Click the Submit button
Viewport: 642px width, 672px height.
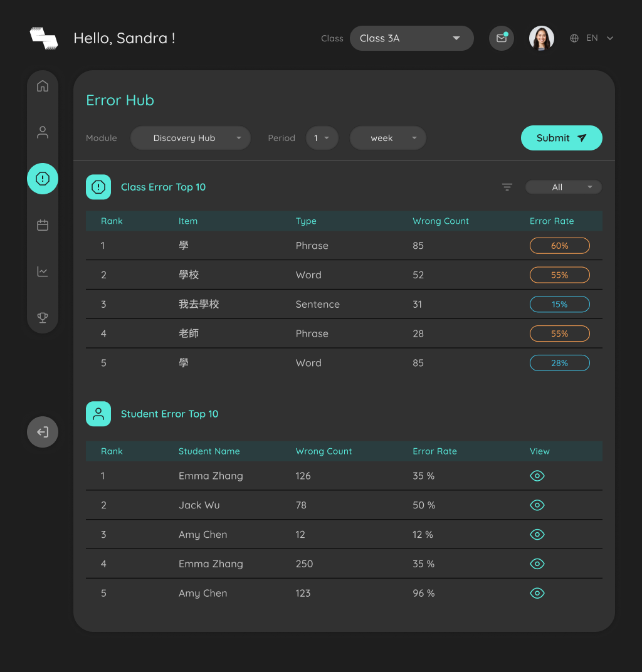(561, 138)
